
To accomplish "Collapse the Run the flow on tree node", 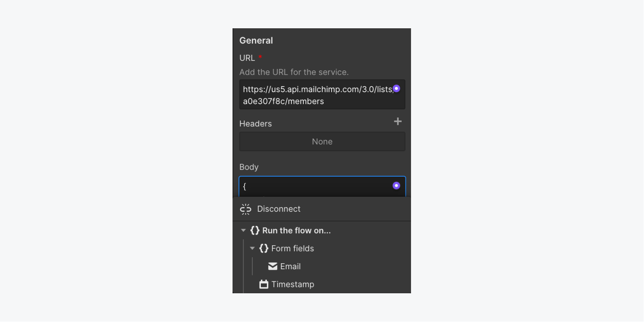I will (243, 231).
